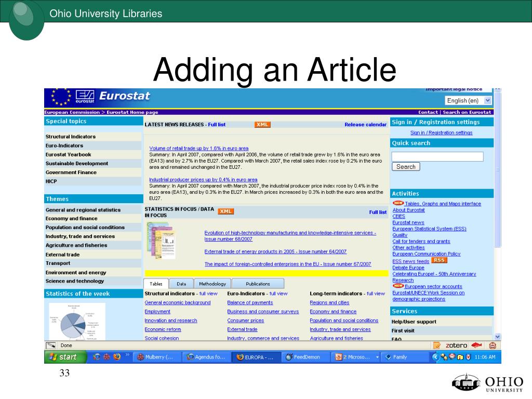Click the zotero status bar button
The height and width of the screenshot is (399, 532).
[x=456, y=345]
